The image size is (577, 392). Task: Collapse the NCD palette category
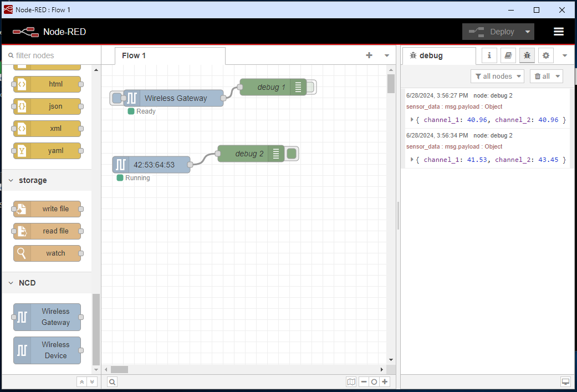(47, 283)
